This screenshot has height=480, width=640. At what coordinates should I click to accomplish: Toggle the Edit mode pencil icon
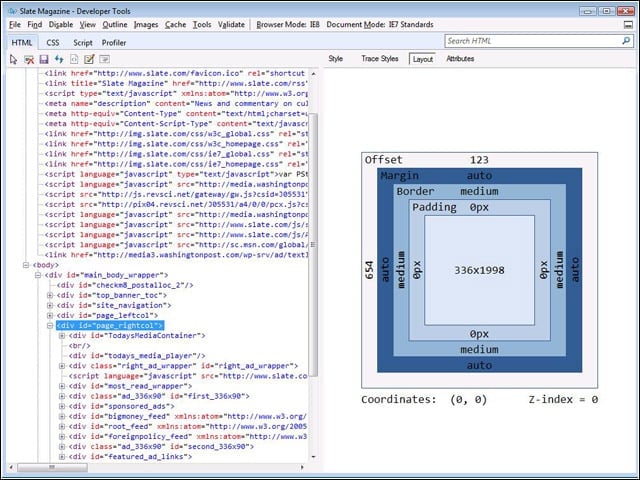(x=89, y=60)
